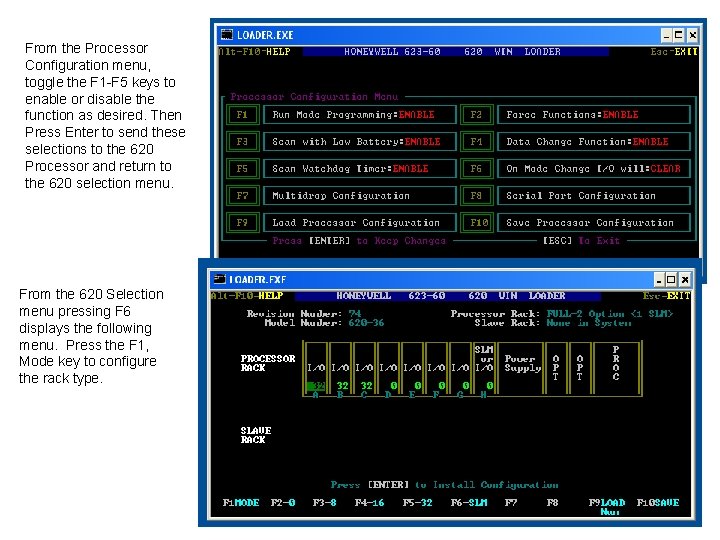Minimize the top LOADER.EXE window
720x540 pixels.
click(667, 35)
